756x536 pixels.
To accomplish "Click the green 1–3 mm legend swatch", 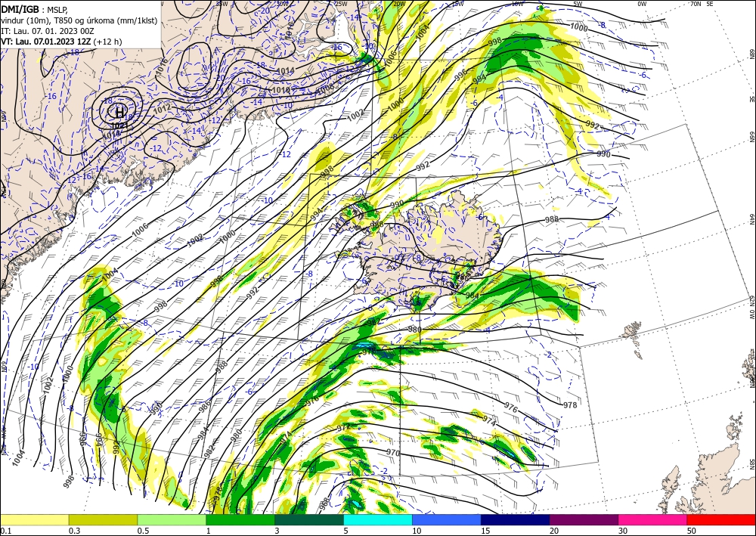I will pos(240,519).
